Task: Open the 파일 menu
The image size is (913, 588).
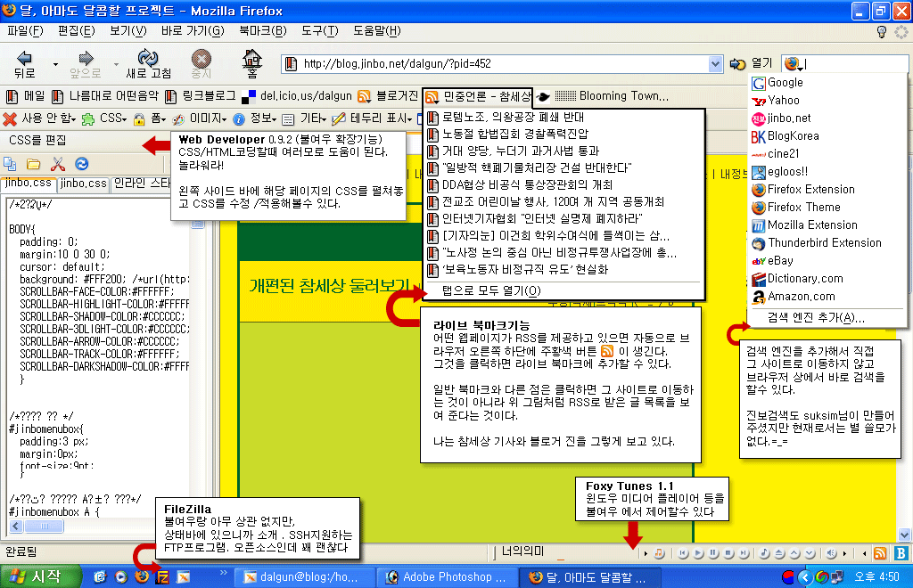Action: tap(25, 31)
